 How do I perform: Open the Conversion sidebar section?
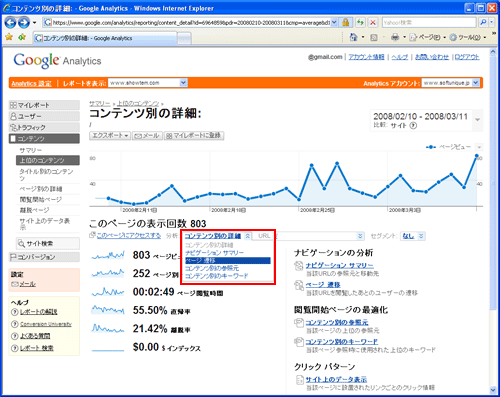pos(44,257)
